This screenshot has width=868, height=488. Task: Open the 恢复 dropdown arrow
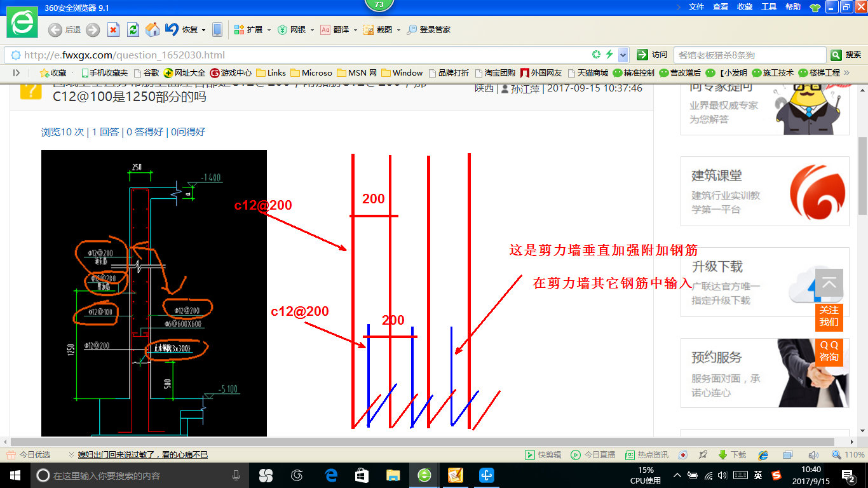point(203,30)
